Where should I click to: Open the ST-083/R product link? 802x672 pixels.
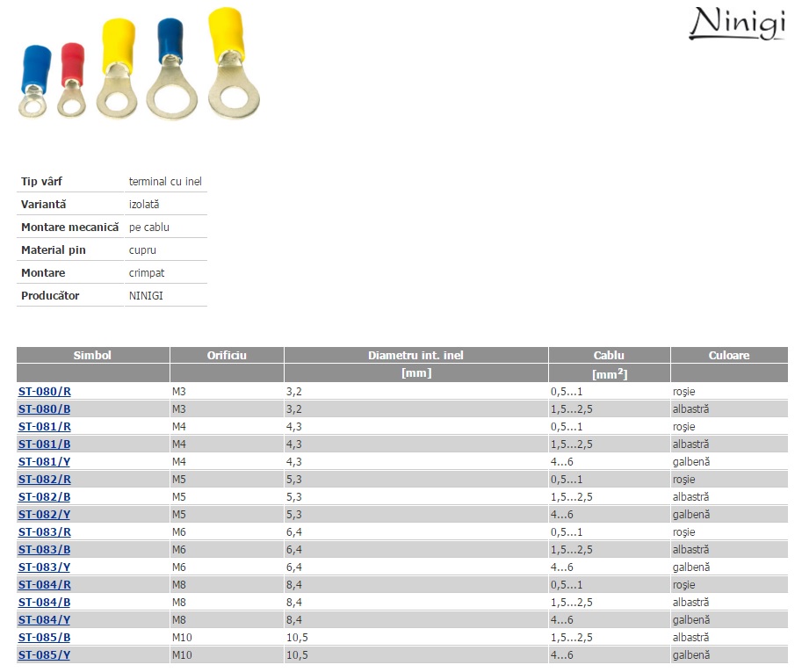45,532
